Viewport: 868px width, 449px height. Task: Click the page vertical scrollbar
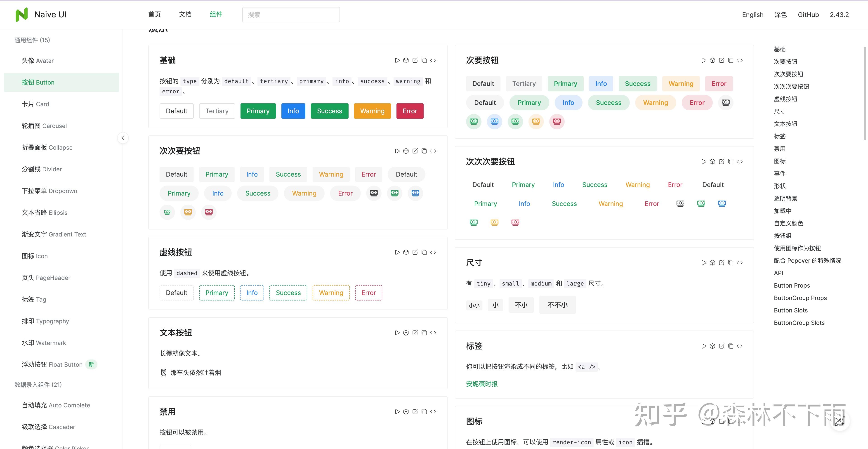tap(865, 93)
